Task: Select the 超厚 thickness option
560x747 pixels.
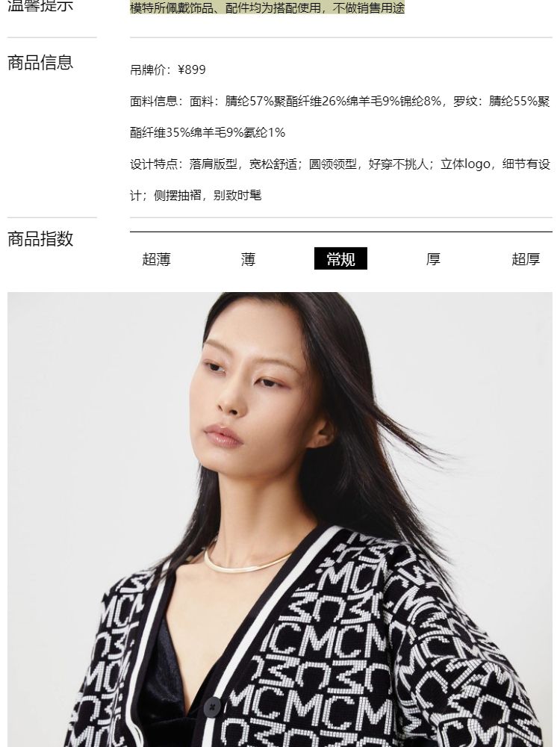Action: coord(526,259)
